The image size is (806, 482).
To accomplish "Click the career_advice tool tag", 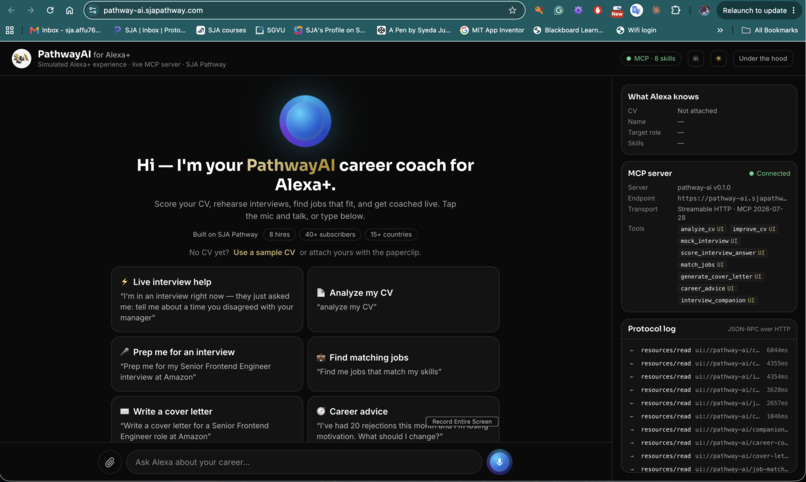I will pos(707,288).
